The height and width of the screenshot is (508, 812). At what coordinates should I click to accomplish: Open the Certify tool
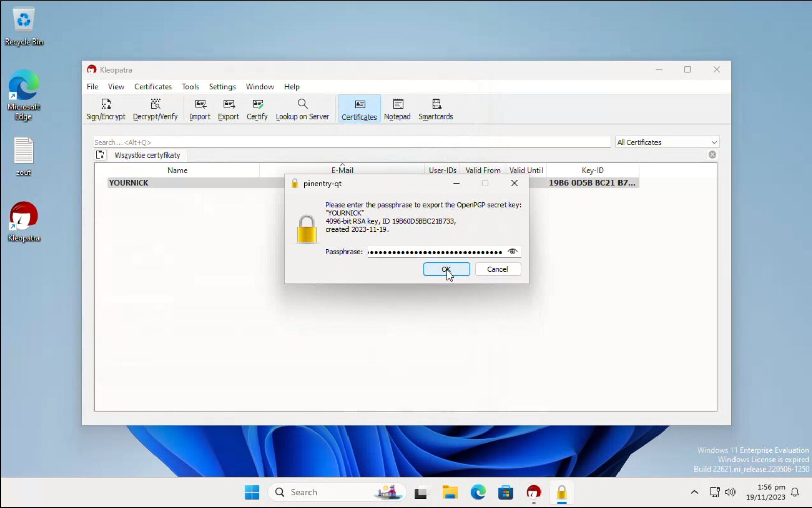tap(257, 108)
